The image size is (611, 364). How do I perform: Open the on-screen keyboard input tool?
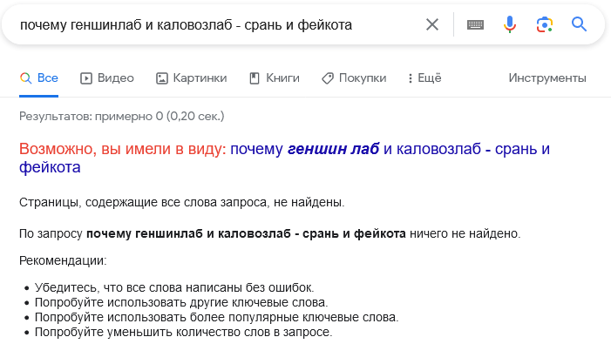click(475, 24)
